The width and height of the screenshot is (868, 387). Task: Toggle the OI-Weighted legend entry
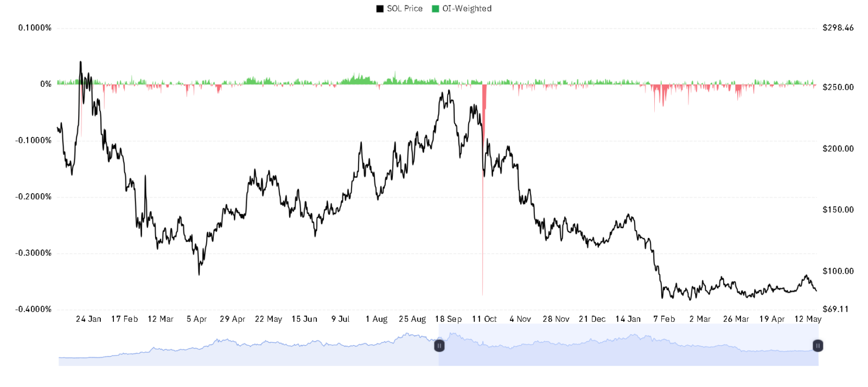[x=462, y=9]
